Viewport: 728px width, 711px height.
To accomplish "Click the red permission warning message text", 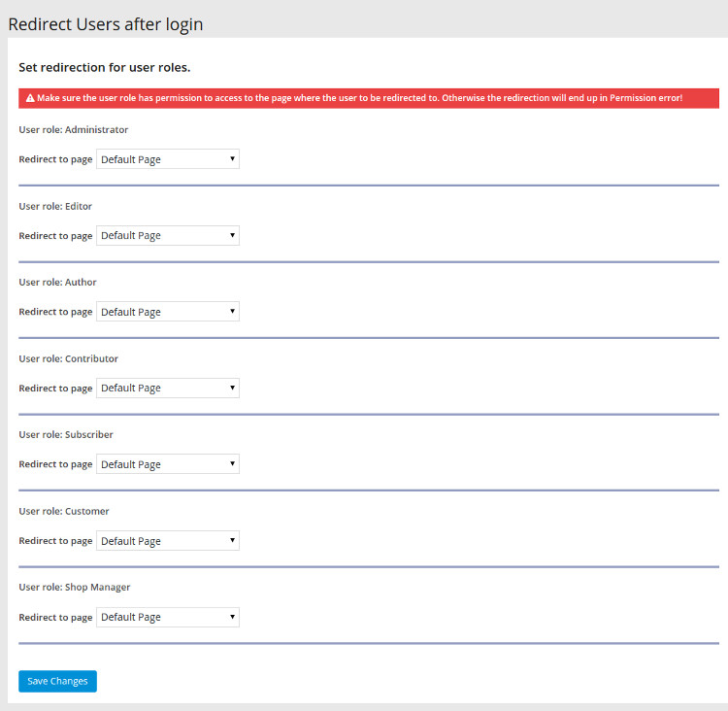I will tap(360, 98).
